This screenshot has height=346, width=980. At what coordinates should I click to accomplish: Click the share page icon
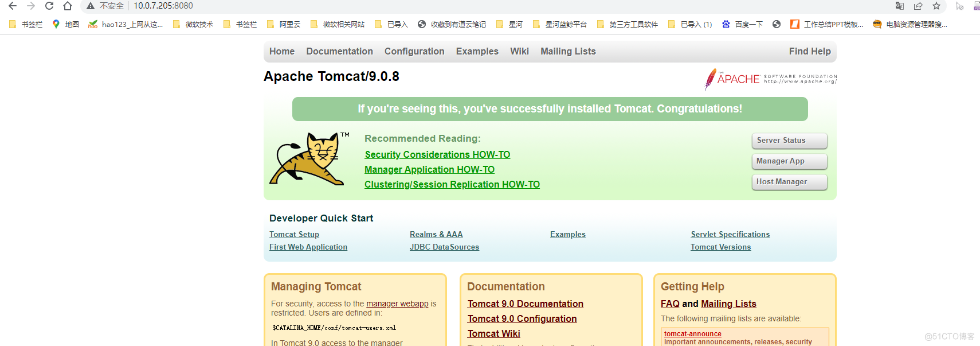[x=918, y=6]
